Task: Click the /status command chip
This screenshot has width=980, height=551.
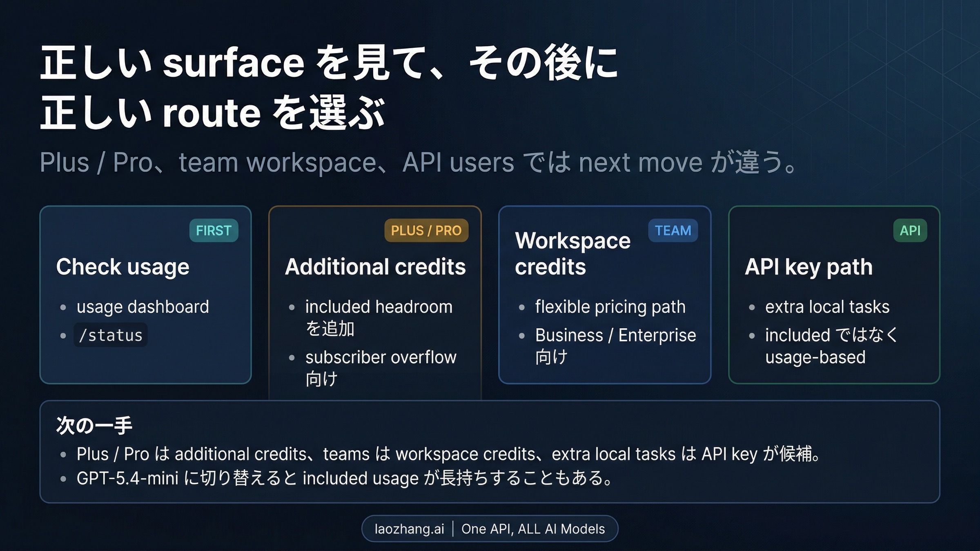Action: (x=110, y=335)
